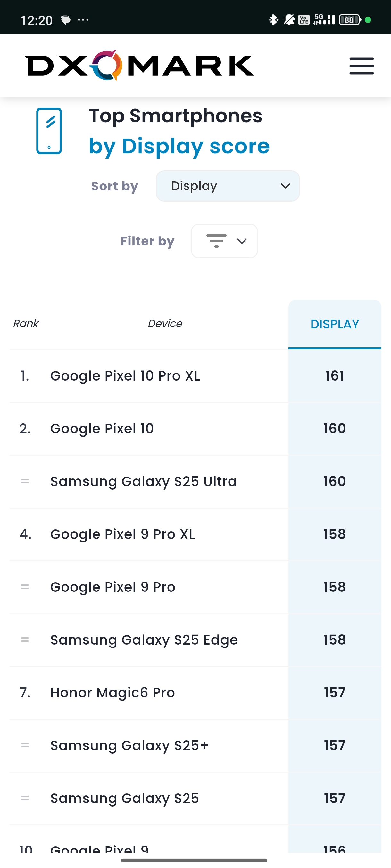Tap the bottom home gesture bar

tap(194, 860)
